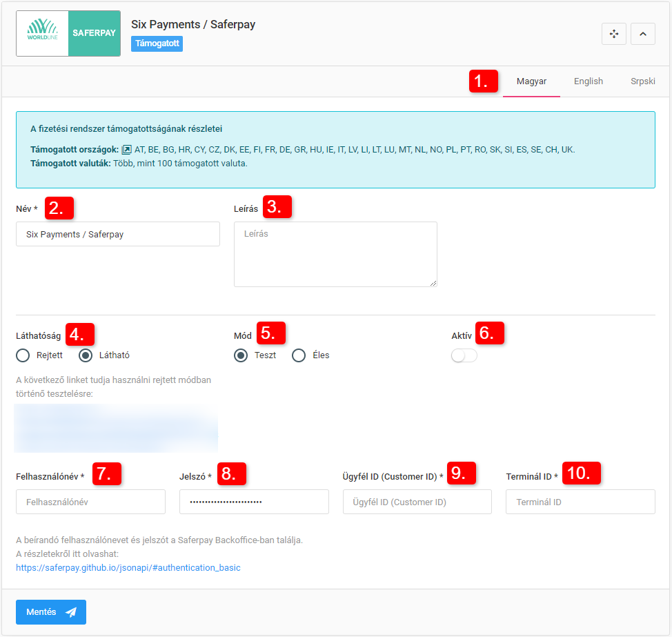Select the Teszt mode radio button
Image resolution: width=672 pixels, height=637 pixels.
[x=241, y=355]
